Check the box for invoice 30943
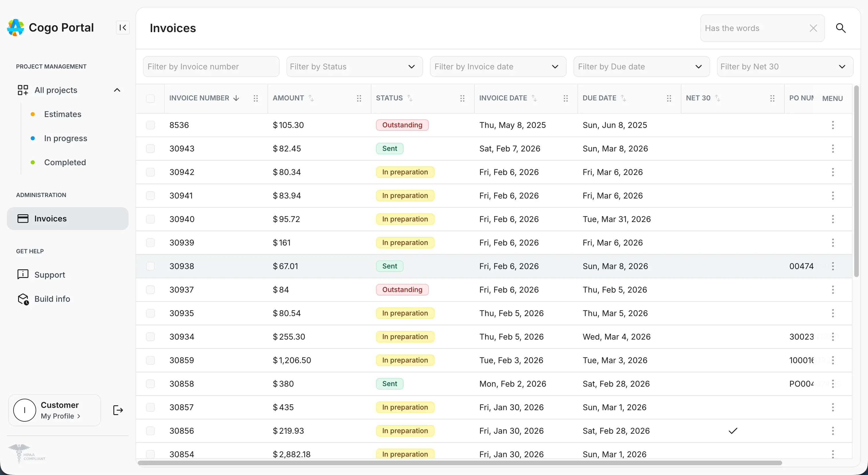Viewport: 868px width, 475px height. (x=150, y=149)
